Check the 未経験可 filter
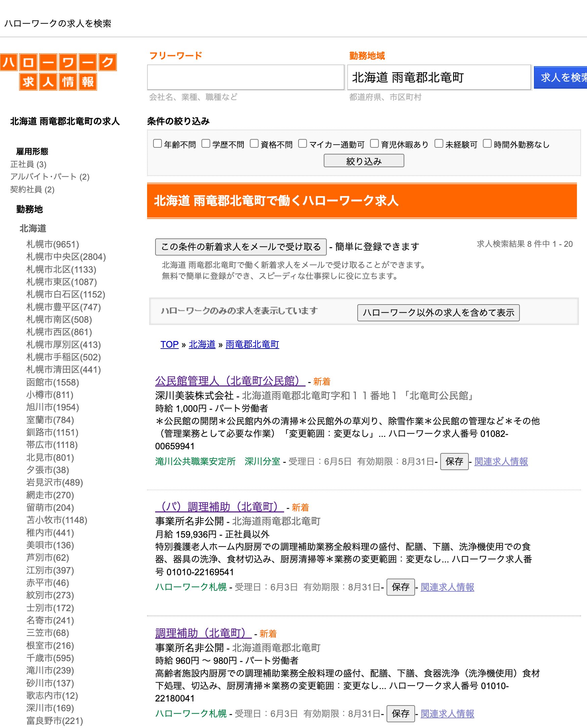Screen dimensions: 587x728 (439, 144)
